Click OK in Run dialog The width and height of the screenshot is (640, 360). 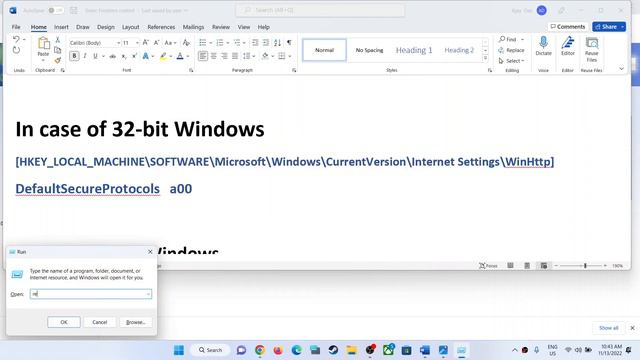point(64,322)
